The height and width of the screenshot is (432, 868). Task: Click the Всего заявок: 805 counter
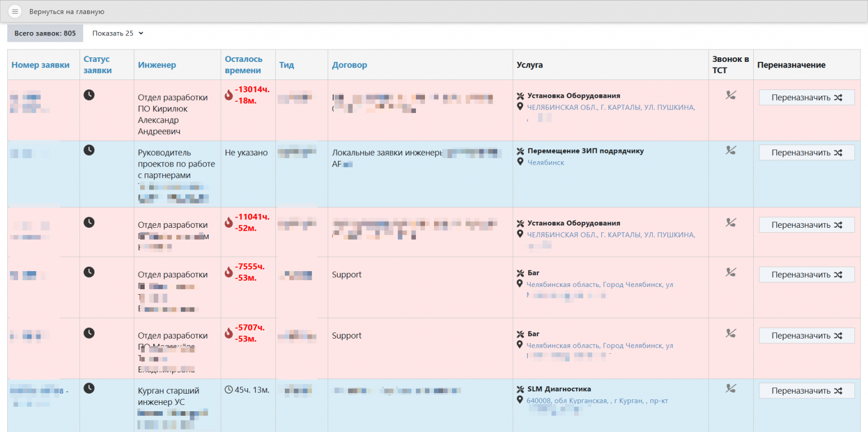pos(45,33)
